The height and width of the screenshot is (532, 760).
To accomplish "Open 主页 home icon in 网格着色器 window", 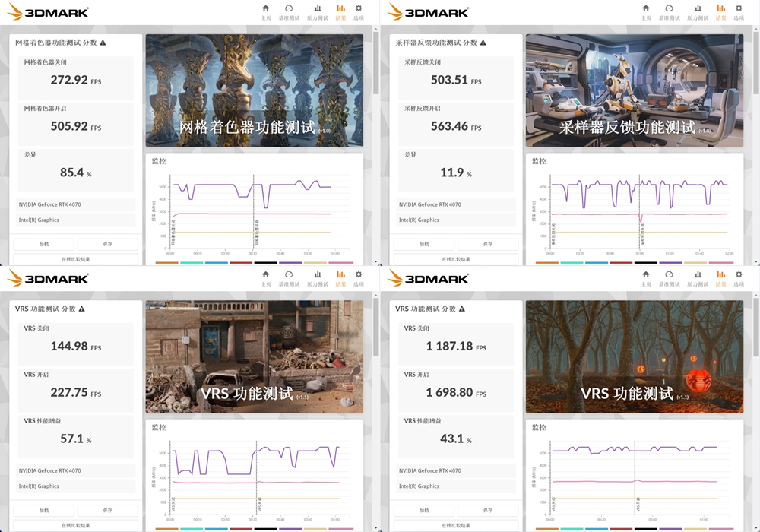I will [x=265, y=8].
